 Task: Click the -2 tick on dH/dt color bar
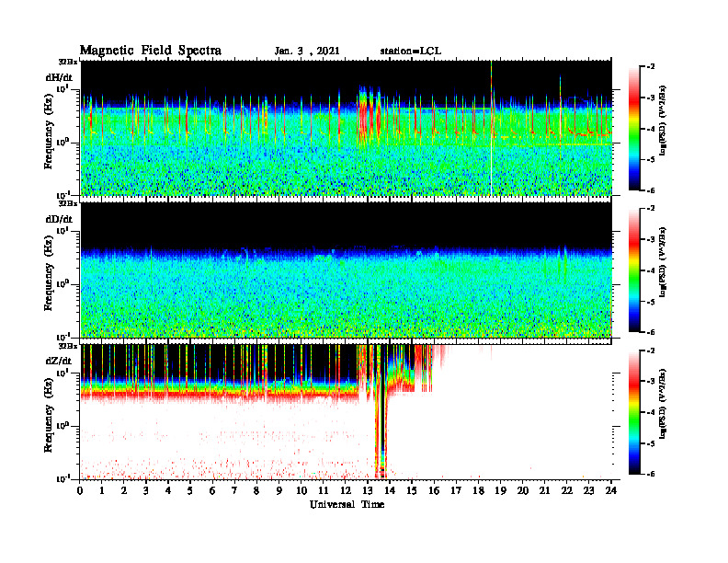652,67
